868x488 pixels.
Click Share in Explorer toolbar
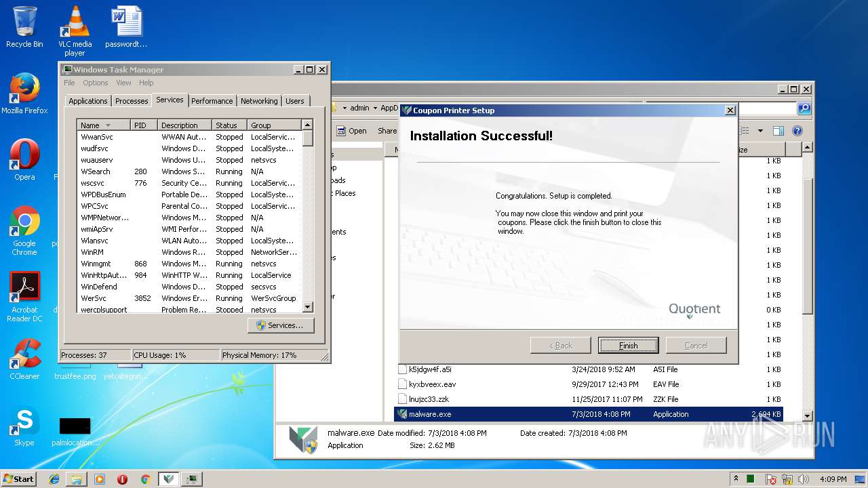387,131
